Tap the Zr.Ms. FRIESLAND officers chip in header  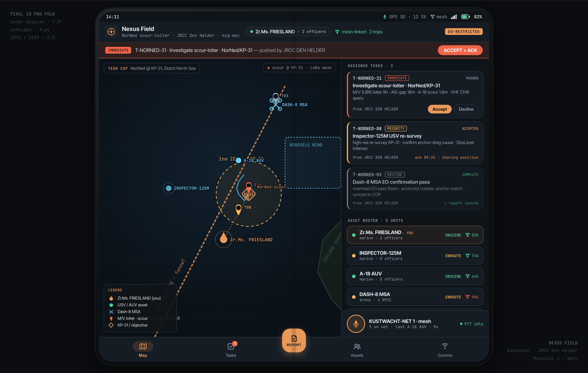click(288, 32)
